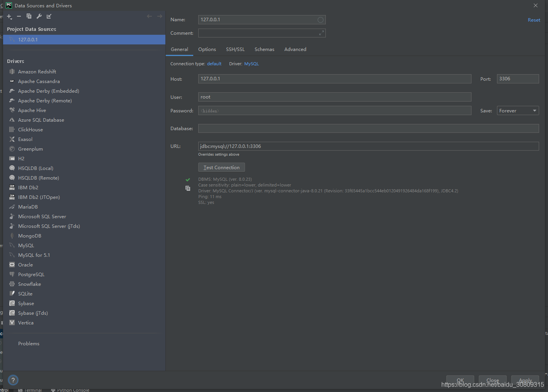548x392 pixels.
Task: Switch to the SSH/SSL tab
Action: tap(235, 49)
